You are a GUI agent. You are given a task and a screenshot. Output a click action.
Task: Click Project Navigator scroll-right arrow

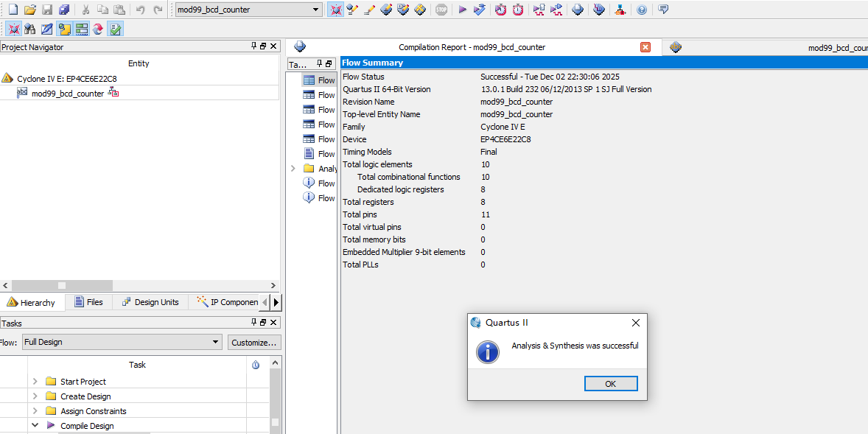pos(273,286)
